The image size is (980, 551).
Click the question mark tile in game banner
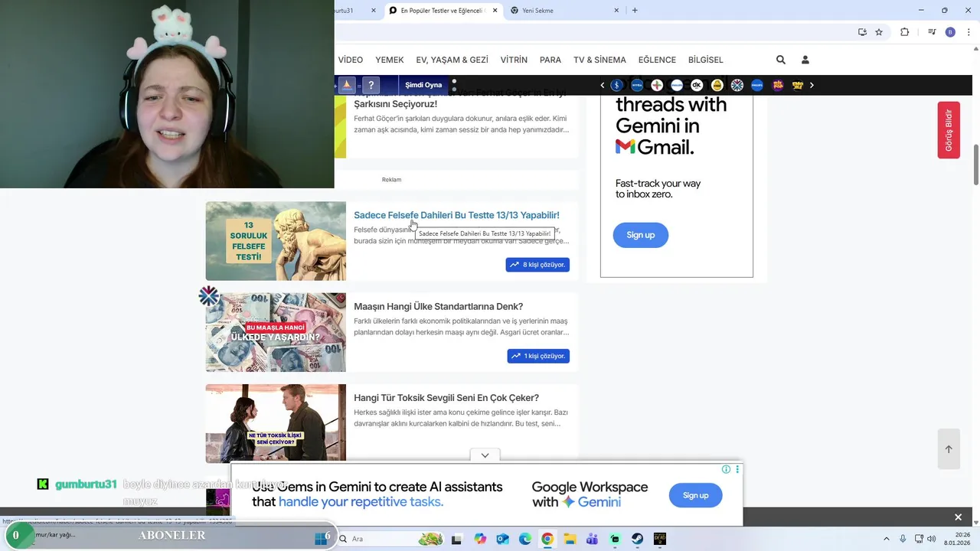click(371, 85)
